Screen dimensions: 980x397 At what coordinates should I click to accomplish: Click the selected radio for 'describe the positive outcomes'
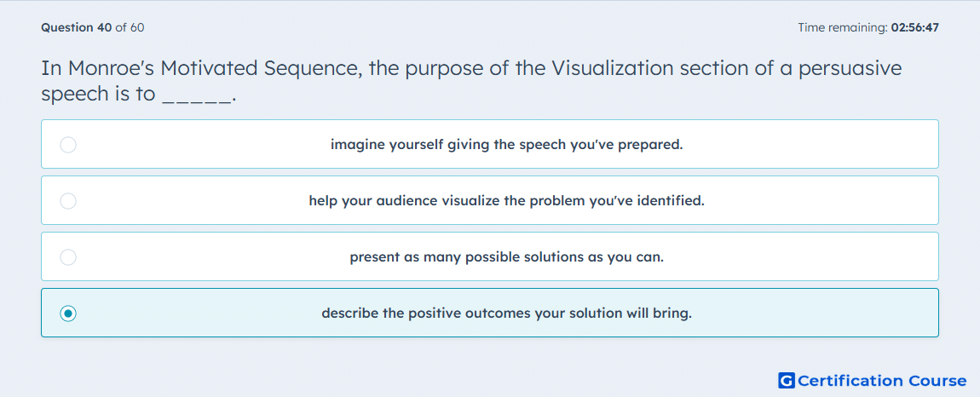[x=68, y=314]
